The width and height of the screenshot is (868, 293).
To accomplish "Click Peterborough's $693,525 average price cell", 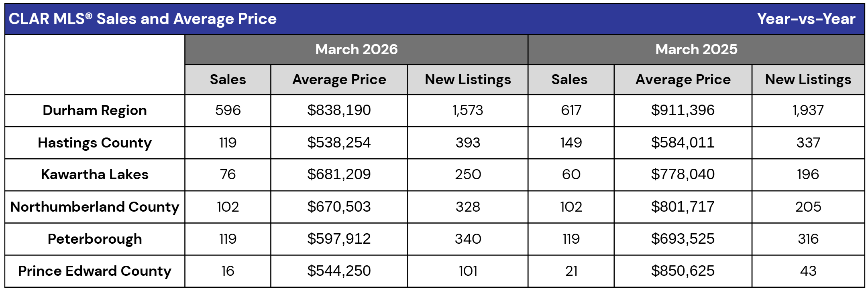I will click(x=683, y=239).
